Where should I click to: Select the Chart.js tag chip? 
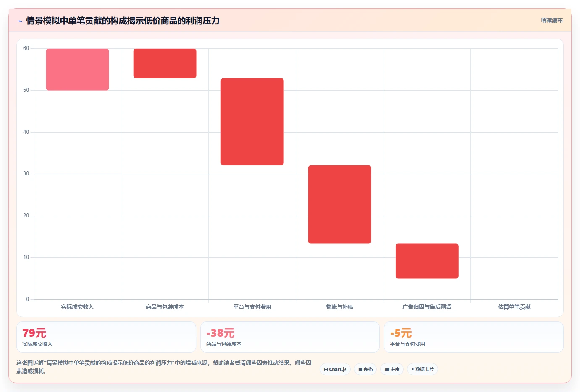(x=335, y=369)
